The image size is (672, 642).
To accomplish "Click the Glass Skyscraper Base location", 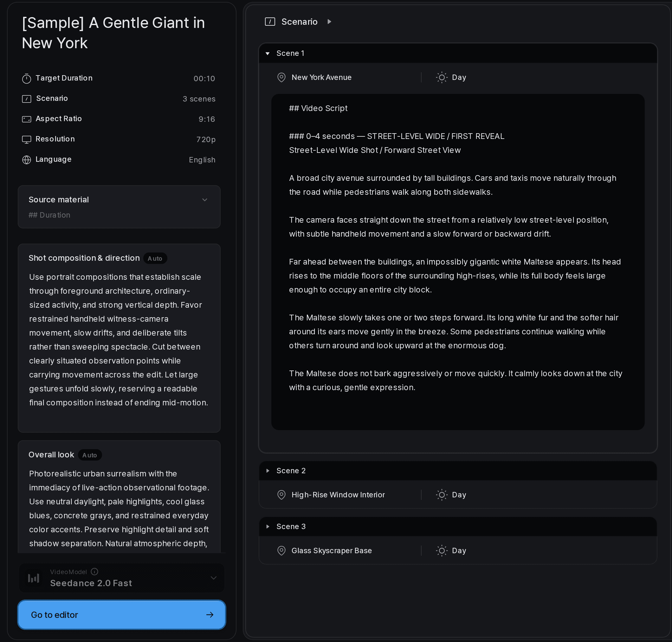I will pyautogui.click(x=331, y=551).
